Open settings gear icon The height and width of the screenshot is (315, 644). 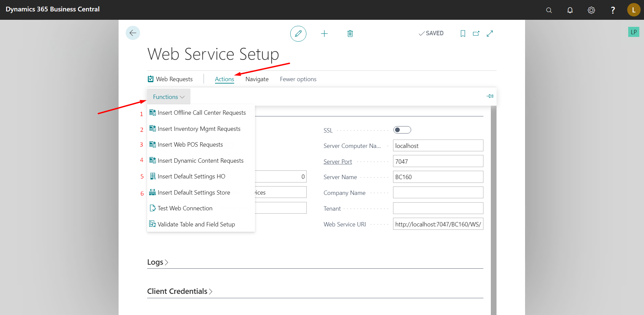tap(591, 10)
